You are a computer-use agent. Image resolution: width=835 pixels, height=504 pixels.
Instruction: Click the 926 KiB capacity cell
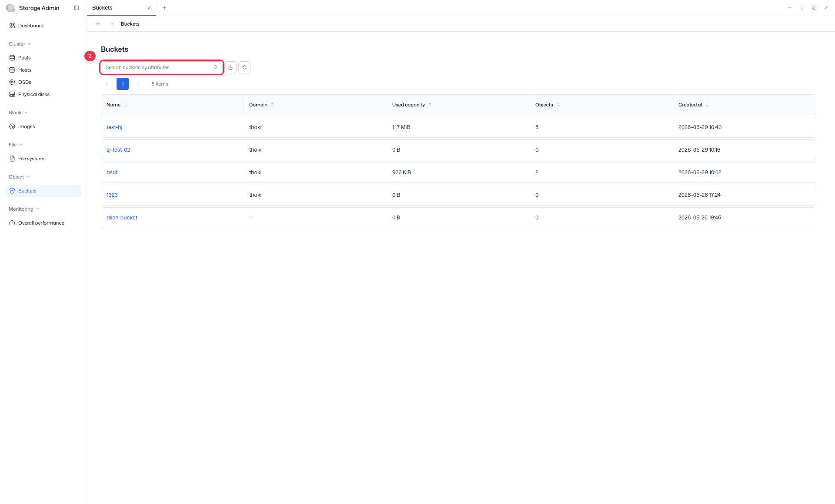tap(401, 172)
